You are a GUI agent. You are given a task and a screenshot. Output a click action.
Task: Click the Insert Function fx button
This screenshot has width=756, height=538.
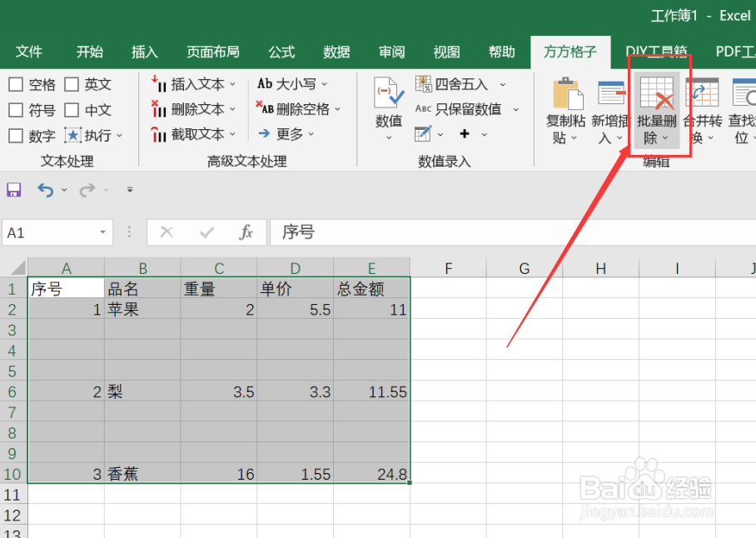(244, 232)
